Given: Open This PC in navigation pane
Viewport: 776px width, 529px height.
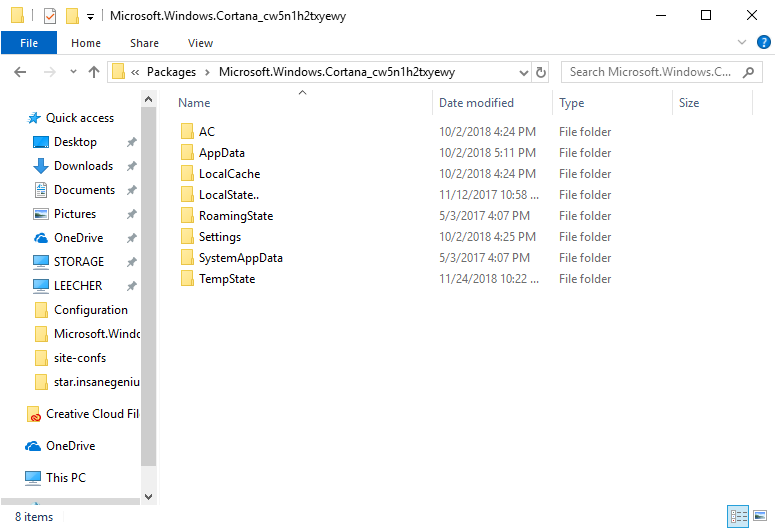Looking at the screenshot, I should [x=66, y=478].
